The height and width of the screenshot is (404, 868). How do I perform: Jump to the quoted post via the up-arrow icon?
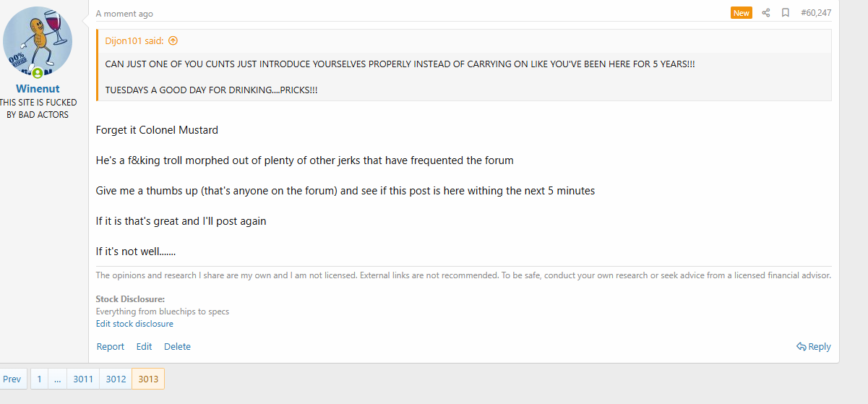coord(173,41)
